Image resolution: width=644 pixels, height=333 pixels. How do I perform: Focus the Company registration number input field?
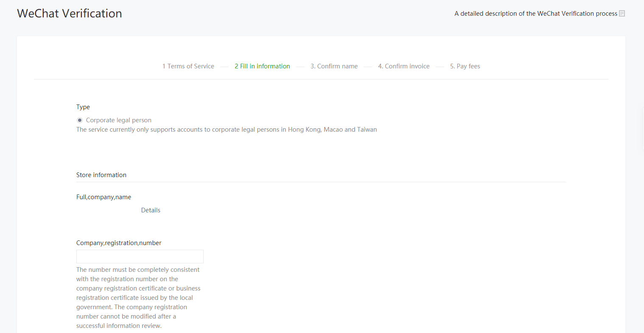click(x=140, y=257)
